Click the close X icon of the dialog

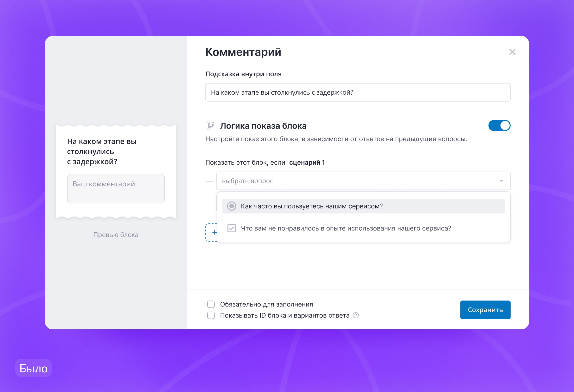pyautogui.click(x=513, y=52)
